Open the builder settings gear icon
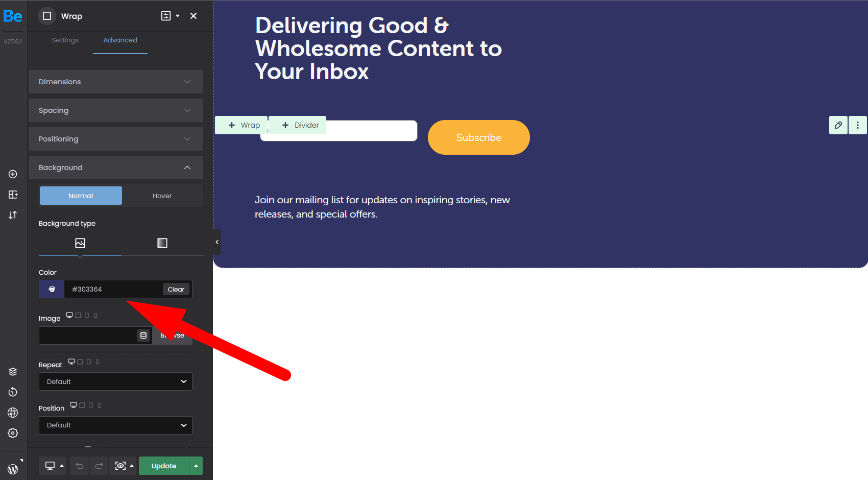Viewport: 868px width, 480px height. 13,433
